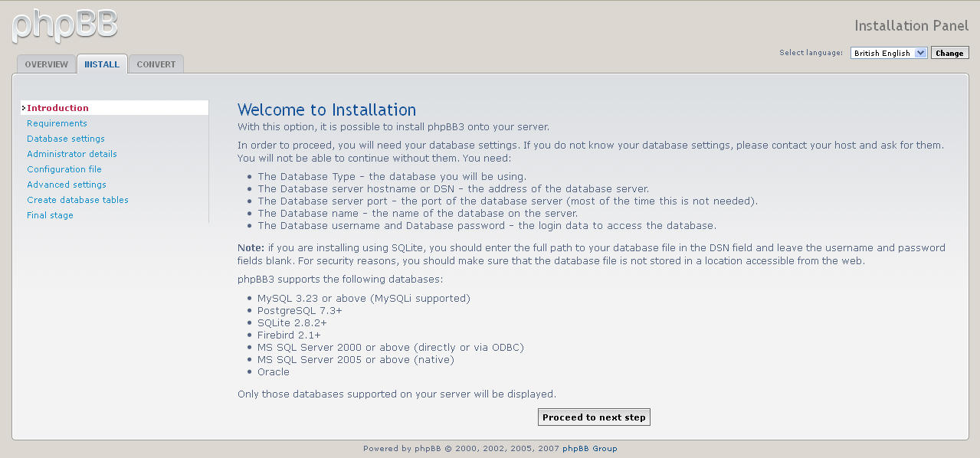
Task: Click the Welcome to Installation heading
Action: pyautogui.click(x=326, y=110)
